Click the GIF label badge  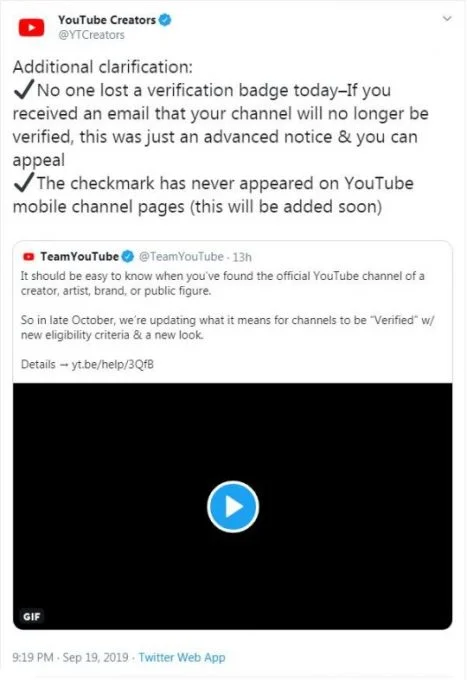coord(32,616)
